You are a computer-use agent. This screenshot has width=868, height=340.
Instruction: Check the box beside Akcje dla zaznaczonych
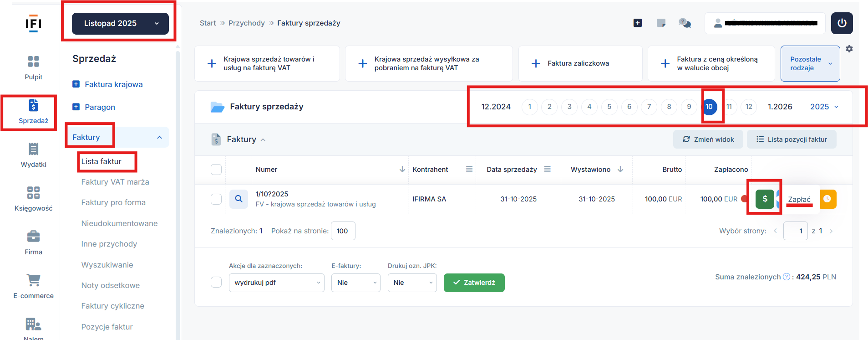coord(216,283)
